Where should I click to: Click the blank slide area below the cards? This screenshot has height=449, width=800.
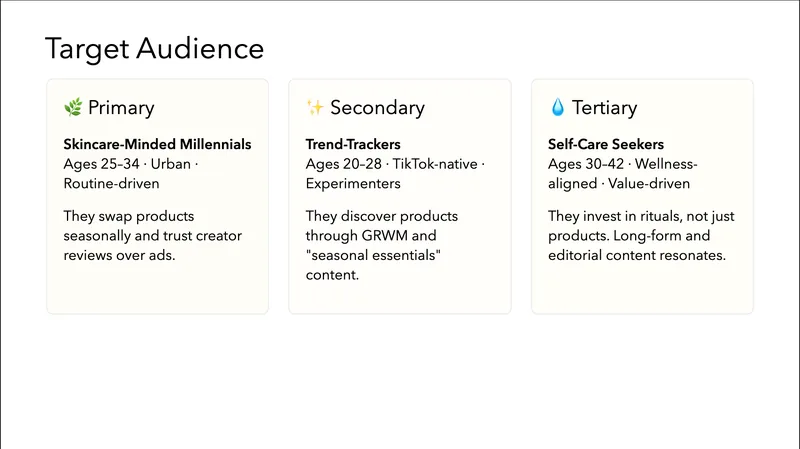(400, 380)
